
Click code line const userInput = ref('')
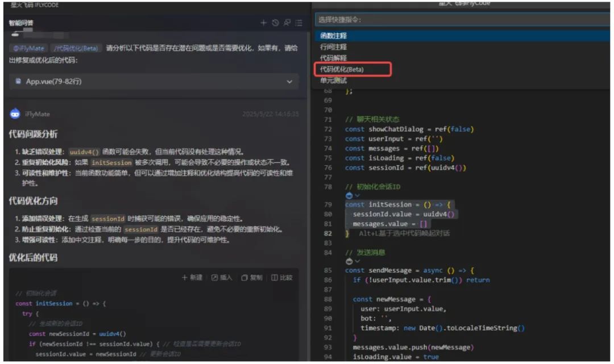pyautogui.click(x=393, y=139)
